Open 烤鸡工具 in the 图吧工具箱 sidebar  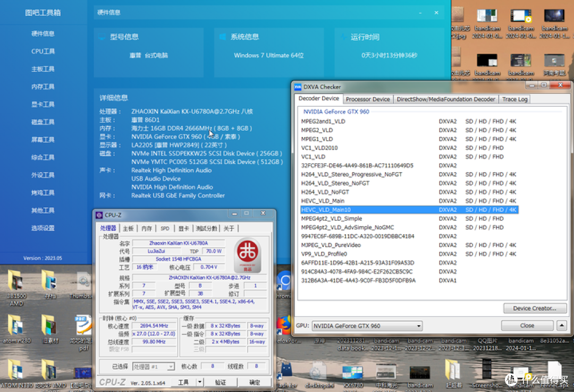(43, 192)
